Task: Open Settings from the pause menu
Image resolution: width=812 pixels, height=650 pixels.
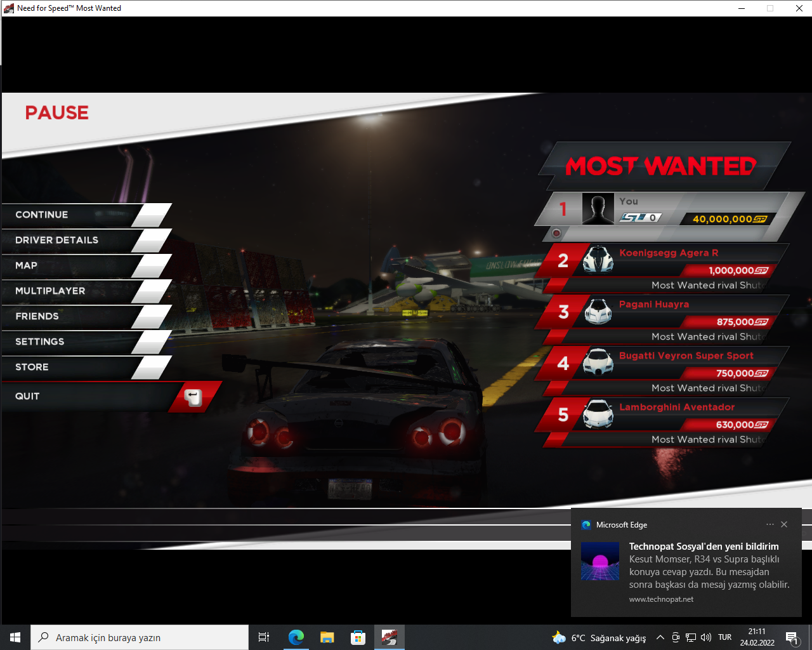Action: (x=86, y=342)
